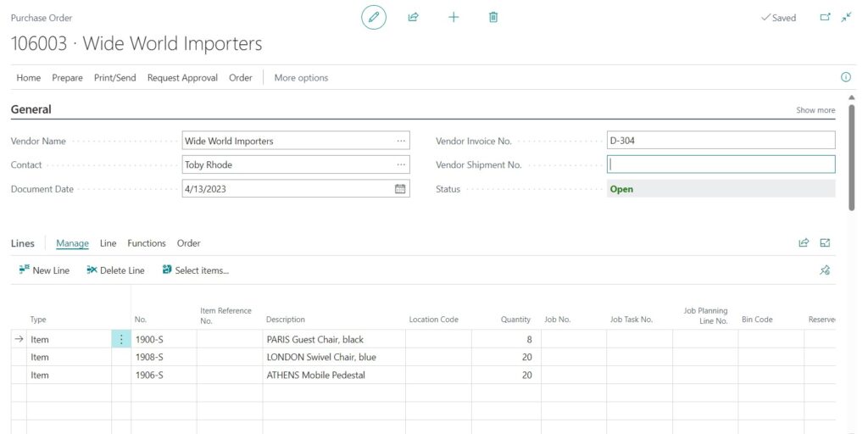Click the Job No. column header
The width and height of the screenshot is (868, 434).
pos(558,320)
